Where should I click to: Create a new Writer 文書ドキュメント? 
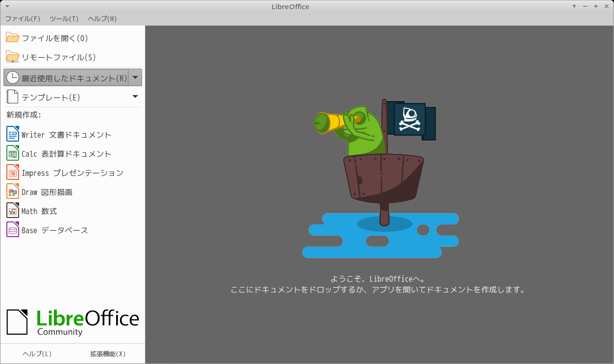coord(67,135)
